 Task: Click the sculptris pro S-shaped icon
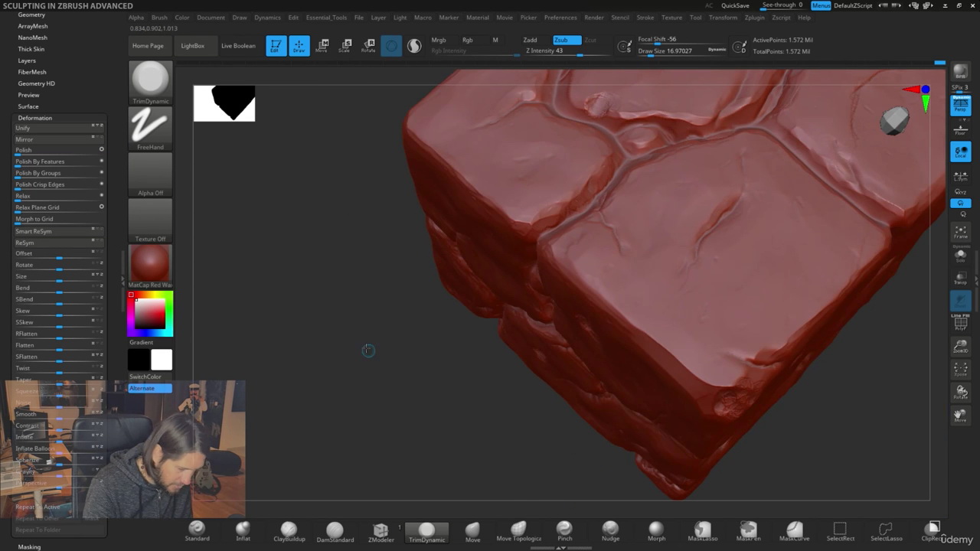coord(414,46)
